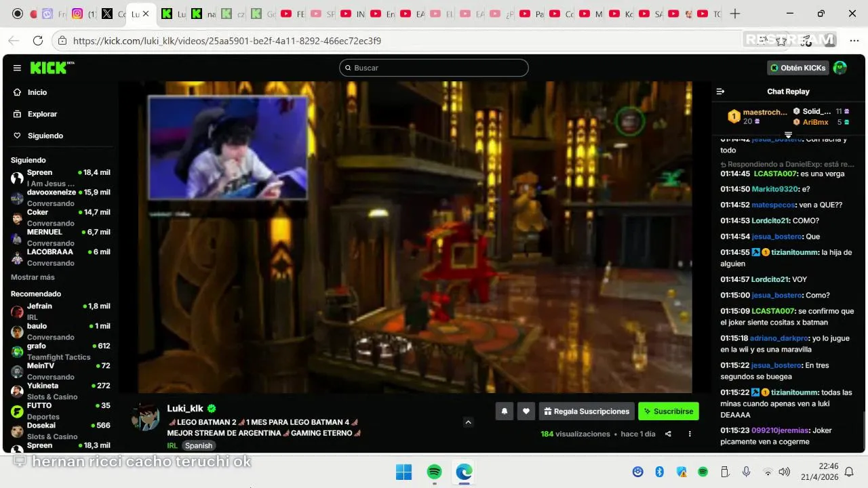Open Siguiendo in the sidebar menu

(45, 136)
